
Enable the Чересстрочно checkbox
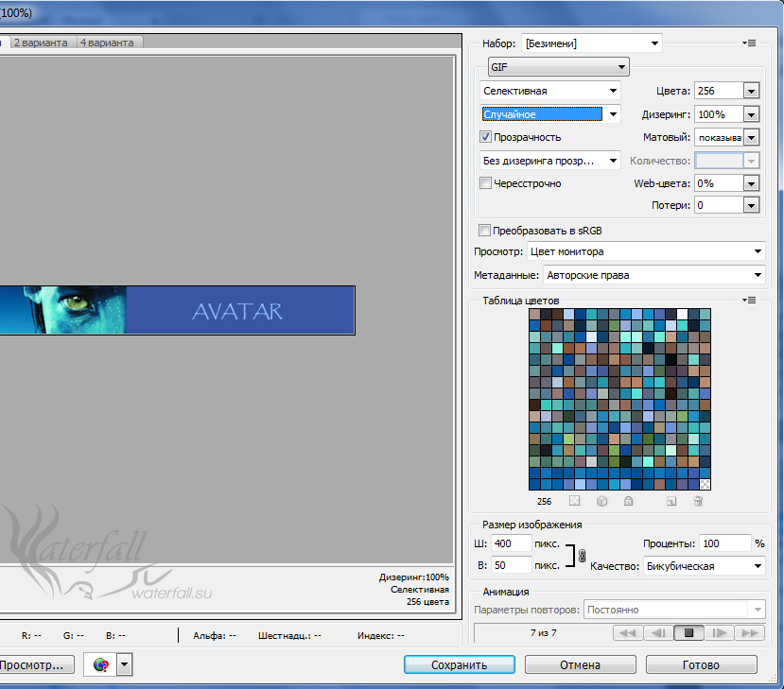coord(485,182)
